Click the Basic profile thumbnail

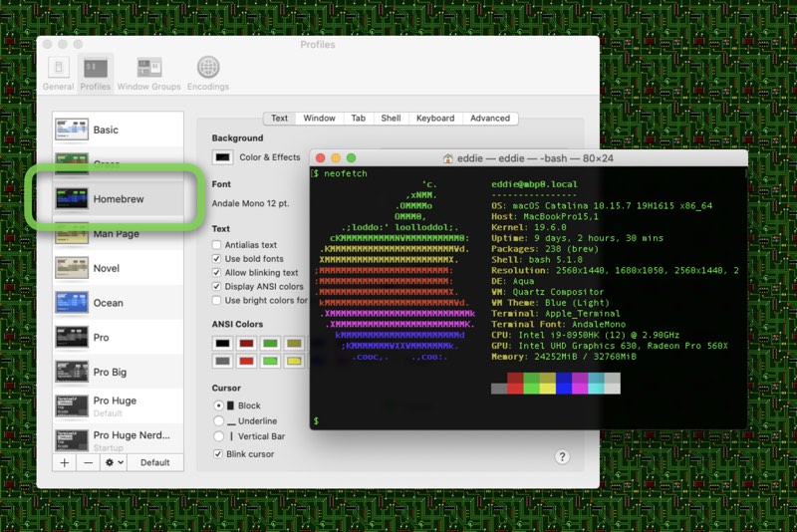point(72,130)
